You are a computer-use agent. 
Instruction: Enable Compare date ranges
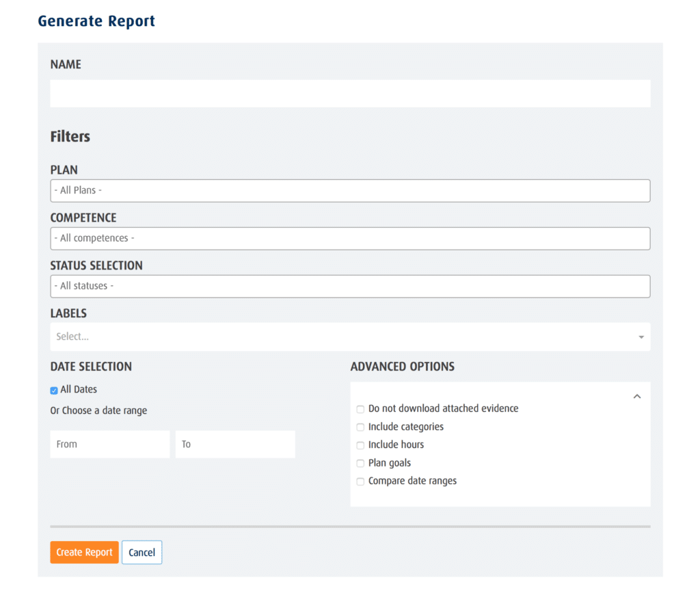[x=360, y=481]
